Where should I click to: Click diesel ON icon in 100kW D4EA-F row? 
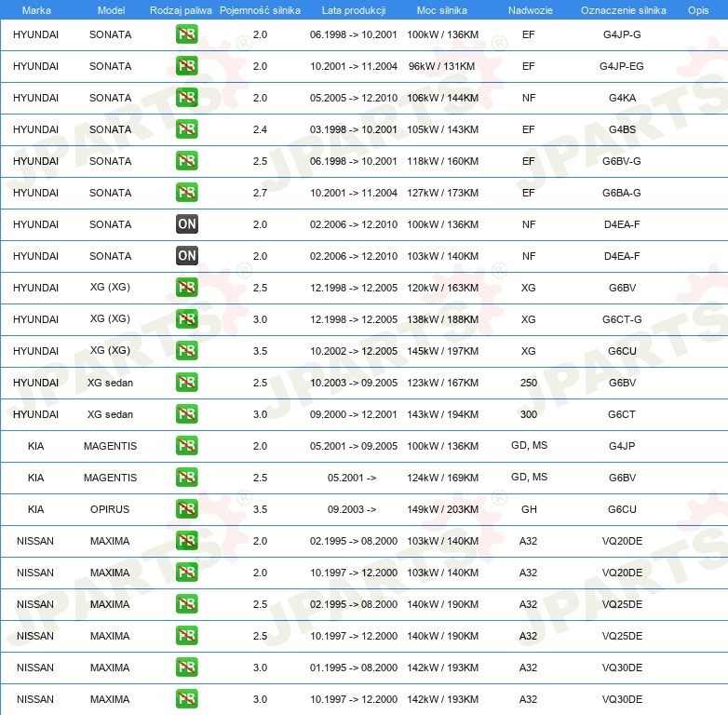(186, 223)
